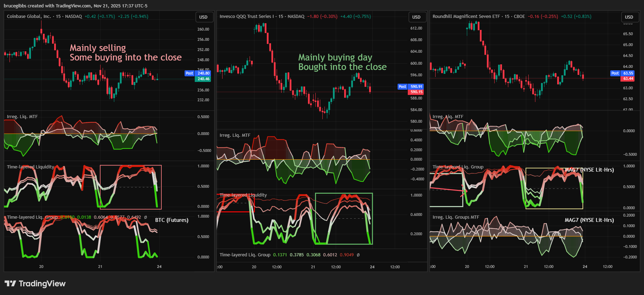The width and height of the screenshot is (644, 295).
Task: Click the green 240.46 price tag
Action: tap(203, 79)
